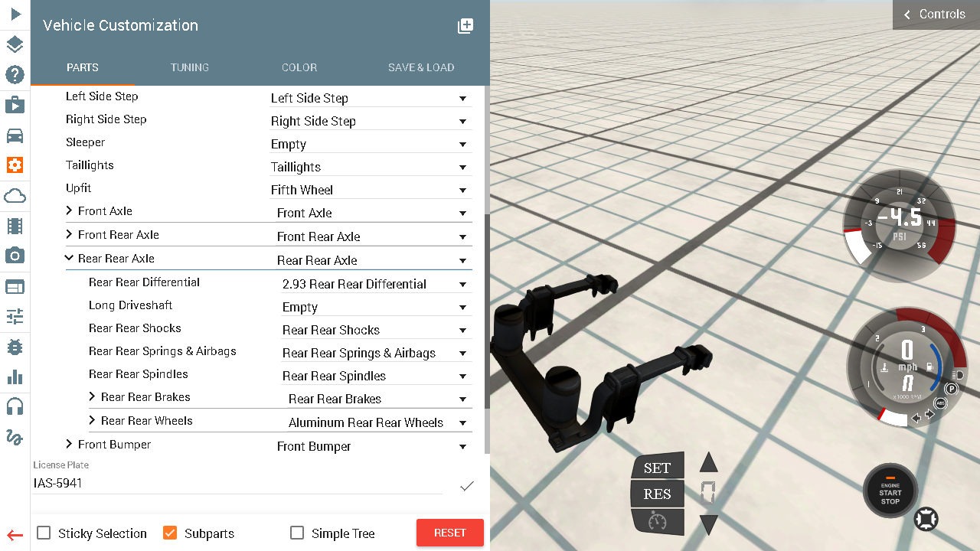Open the layers icon in the sidebar
This screenshot has width=980, height=551.
pyautogui.click(x=15, y=44)
